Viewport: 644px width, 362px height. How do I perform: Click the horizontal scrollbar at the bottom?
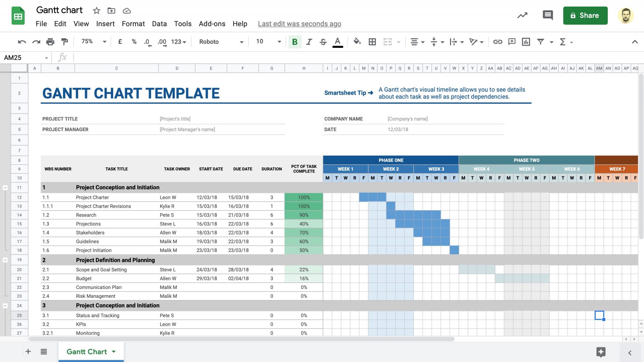point(242,339)
